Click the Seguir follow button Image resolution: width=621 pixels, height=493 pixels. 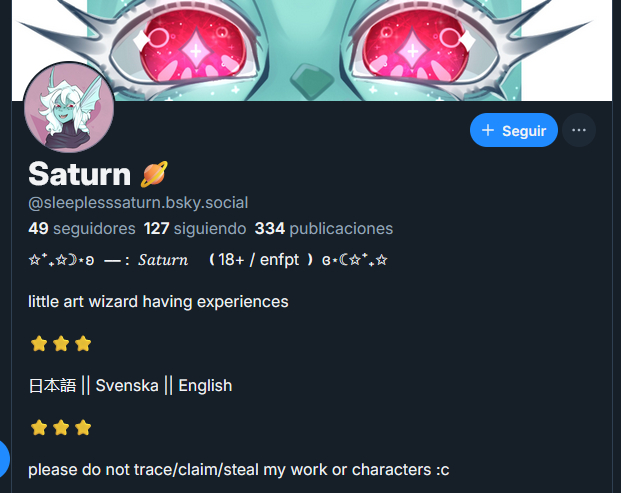514,130
